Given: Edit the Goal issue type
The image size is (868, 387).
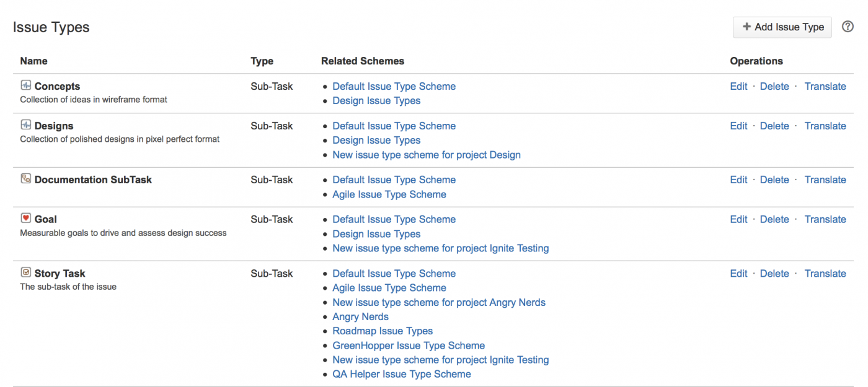Looking at the screenshot, I should click(x=738, y=220).
